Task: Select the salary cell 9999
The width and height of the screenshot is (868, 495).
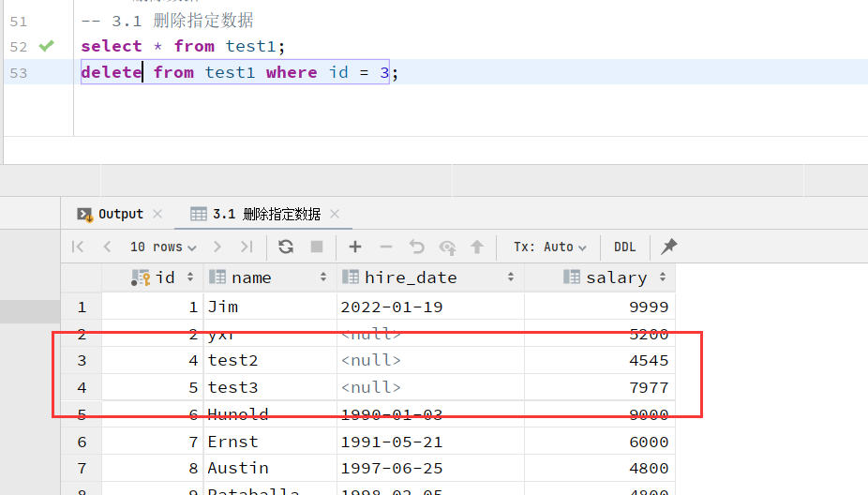Action: (x=600, y=307)
